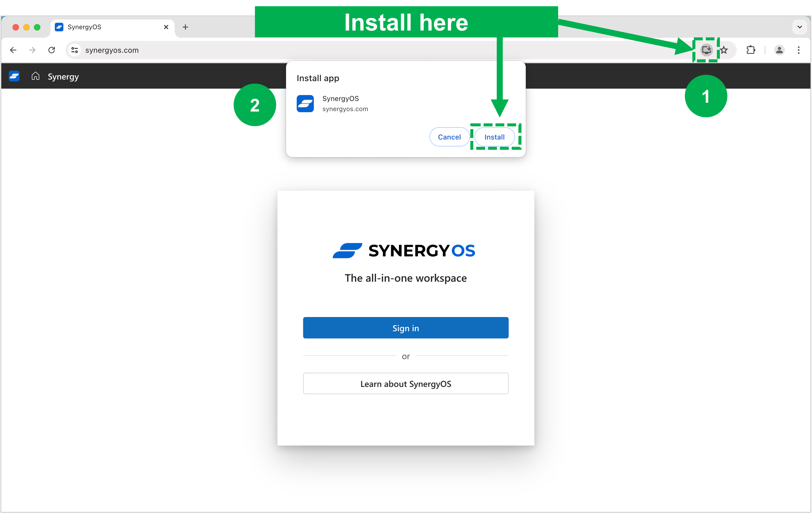Open the Chrome profile avatar

(x=779, y=50)
